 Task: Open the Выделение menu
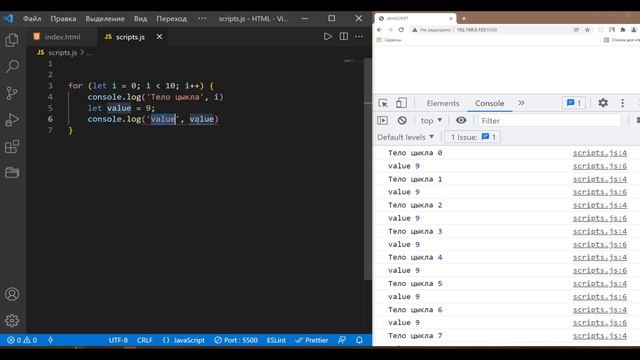(x=105, y=18)
